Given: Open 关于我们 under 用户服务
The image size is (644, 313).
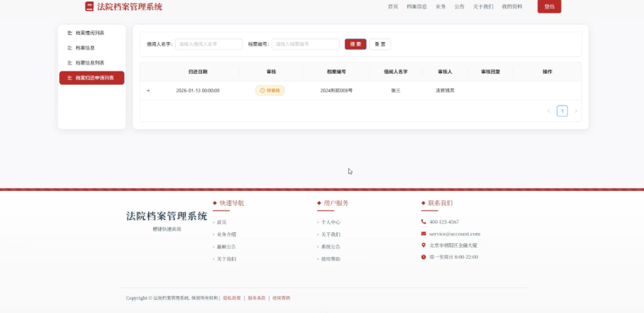Looking at the screenshot, I should (x=331, y=235).
